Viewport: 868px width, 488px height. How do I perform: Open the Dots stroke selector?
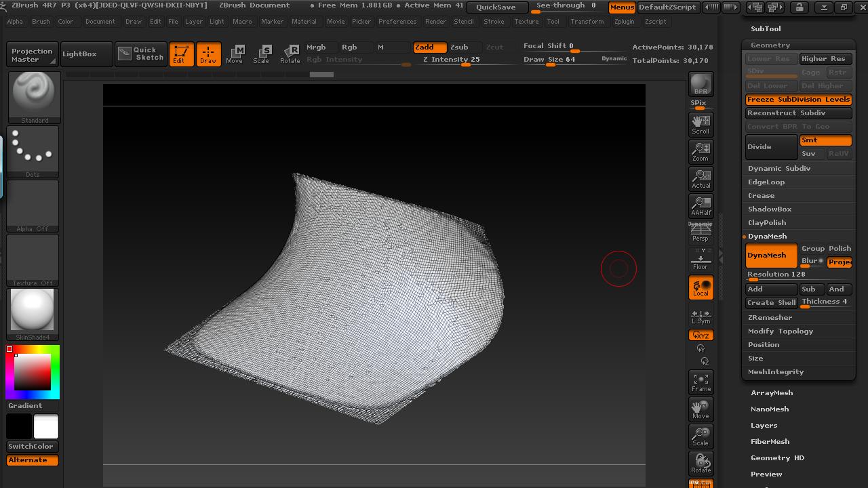(x=34, y=152)
